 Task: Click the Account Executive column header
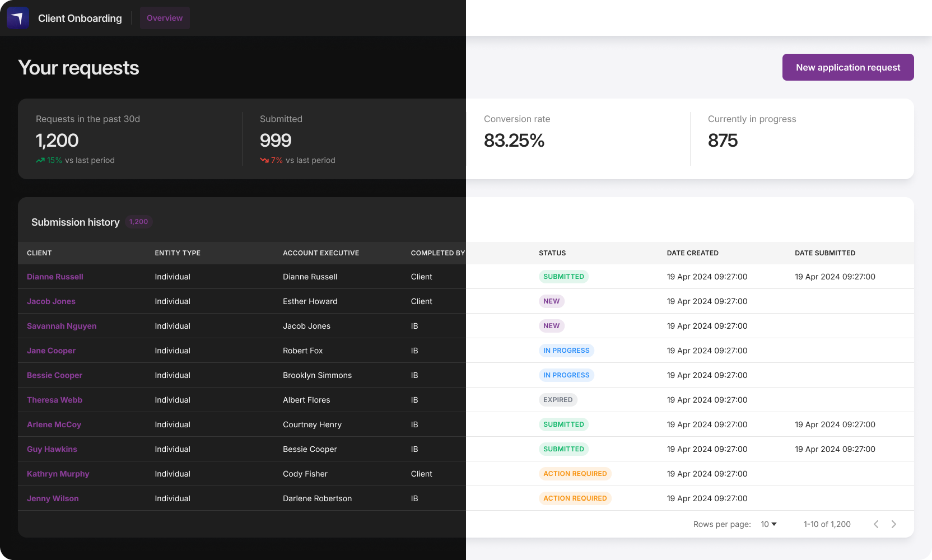click(321, 253)
